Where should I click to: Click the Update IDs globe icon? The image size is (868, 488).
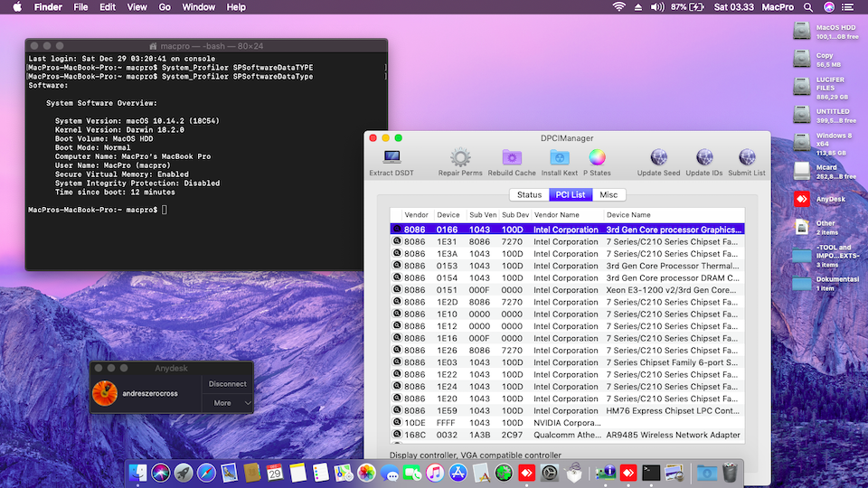tap(704, 157)
